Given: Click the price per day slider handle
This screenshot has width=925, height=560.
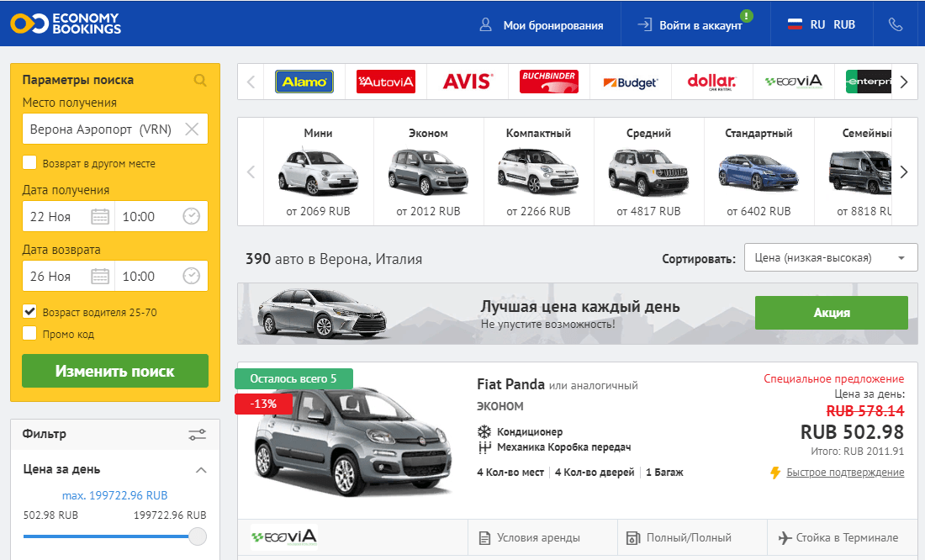Looking at the screenshot, I should [x=198, y=536].
